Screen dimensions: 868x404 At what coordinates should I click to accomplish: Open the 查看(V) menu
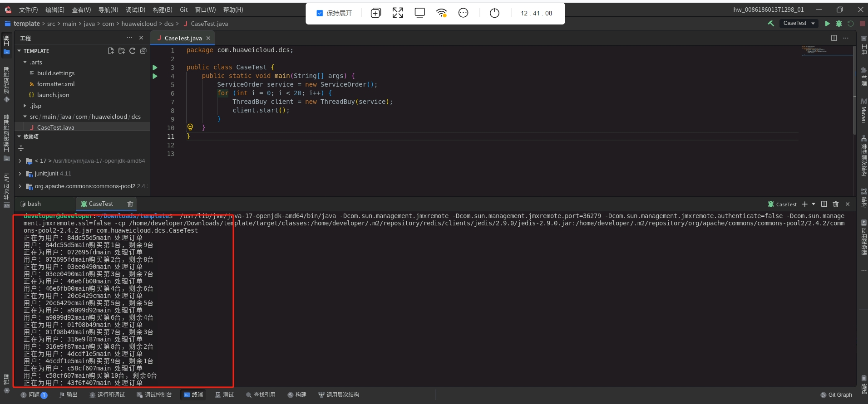click(x=81, y=10)
